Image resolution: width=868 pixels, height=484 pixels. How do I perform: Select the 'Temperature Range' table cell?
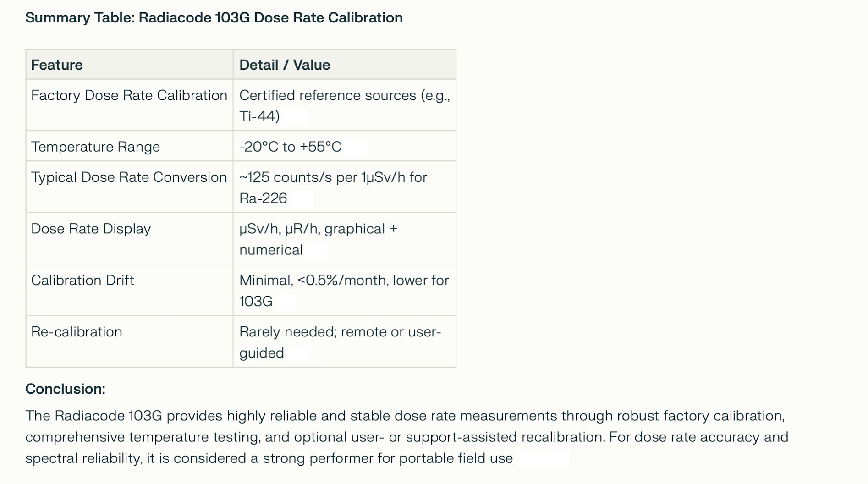point(130,146)
